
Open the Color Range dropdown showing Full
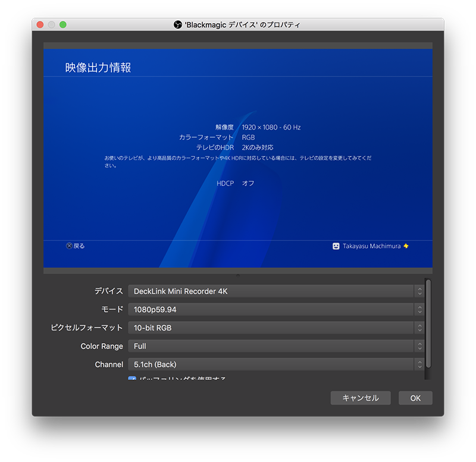276,346
